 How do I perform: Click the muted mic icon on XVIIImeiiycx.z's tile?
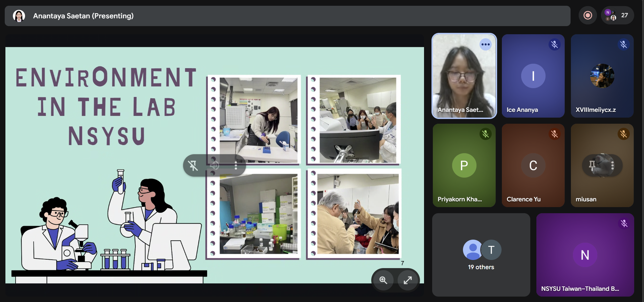click(x=623, y=44)
